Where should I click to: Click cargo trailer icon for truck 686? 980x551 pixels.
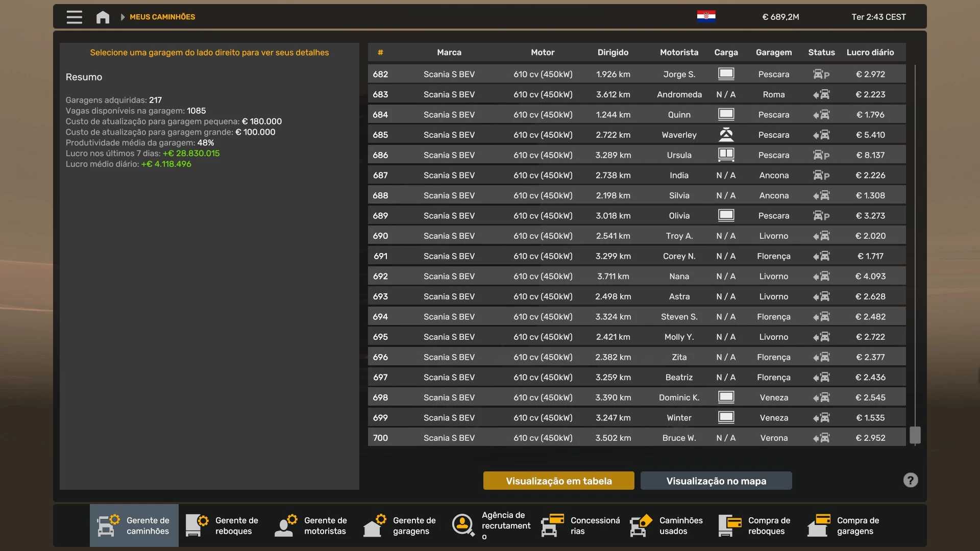pyautogui.click(x=726, y=155)
